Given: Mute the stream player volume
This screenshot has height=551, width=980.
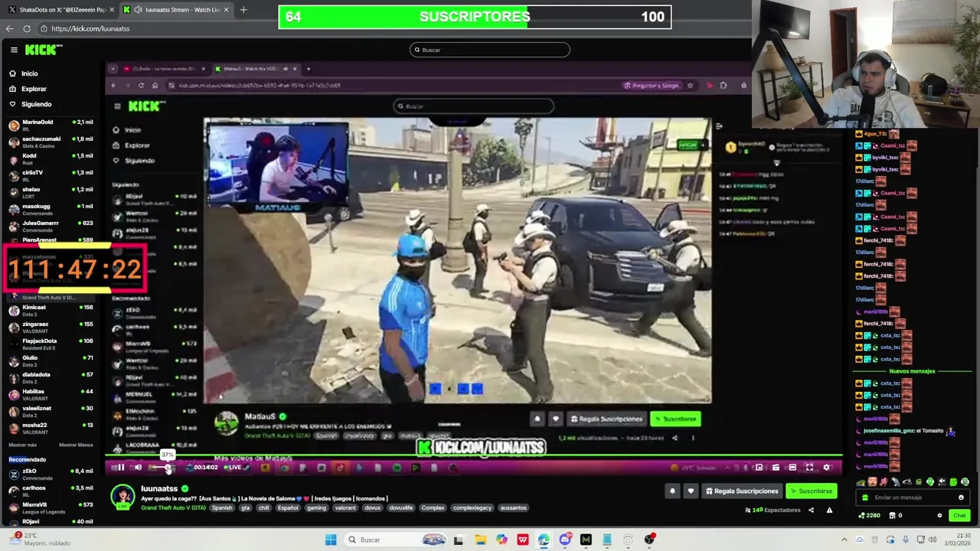Looking at the screenshot, I should [x=138, y=468].
